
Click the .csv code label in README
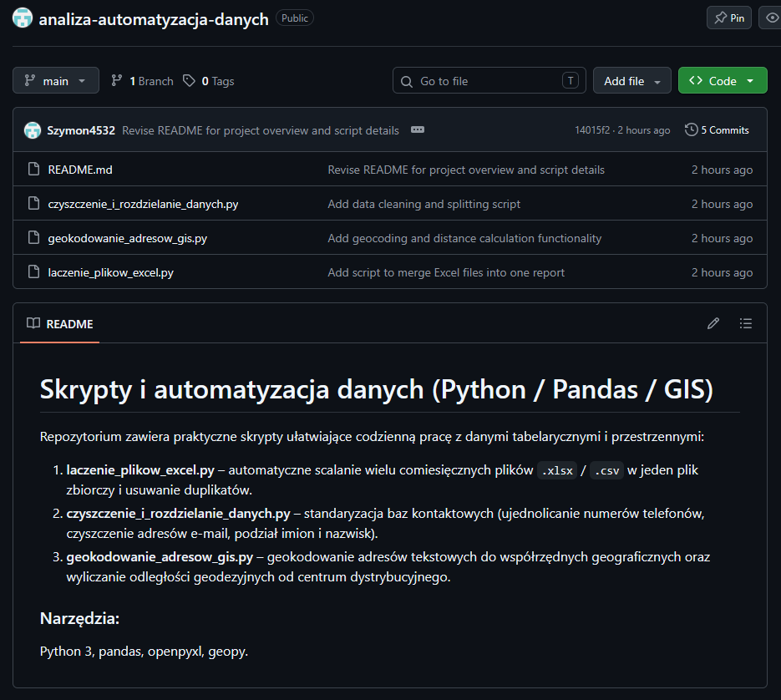tap(606, 470)
